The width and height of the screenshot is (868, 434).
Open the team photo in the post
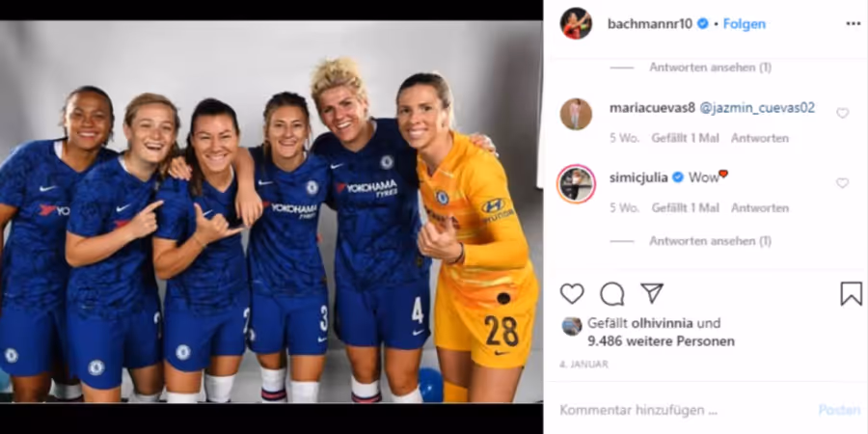pyautogui.click(x=271, y=211)
